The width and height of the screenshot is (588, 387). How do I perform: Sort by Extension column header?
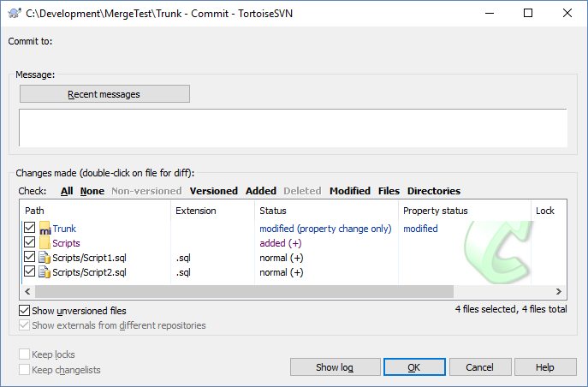(x=196, y=211)
